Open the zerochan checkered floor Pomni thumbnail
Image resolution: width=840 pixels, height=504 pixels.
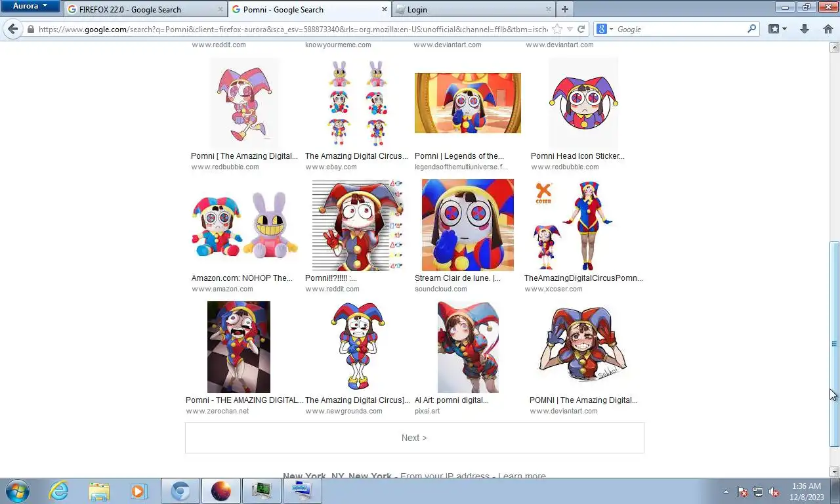(239, 347)
